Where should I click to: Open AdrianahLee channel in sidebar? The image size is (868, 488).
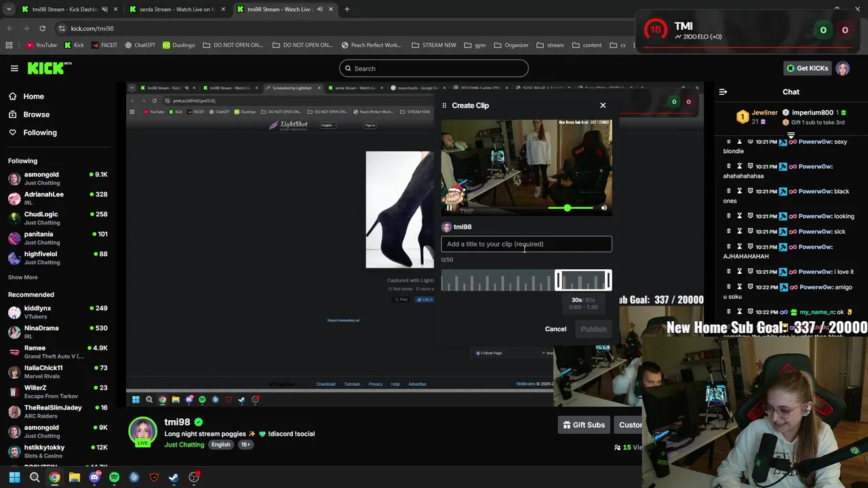[x=58, y=198]
